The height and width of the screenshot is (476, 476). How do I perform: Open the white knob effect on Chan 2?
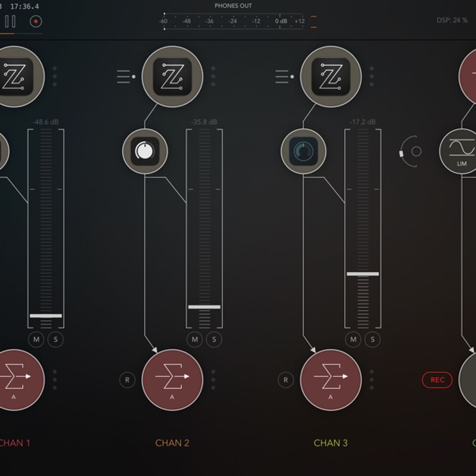tap(145, 151)
